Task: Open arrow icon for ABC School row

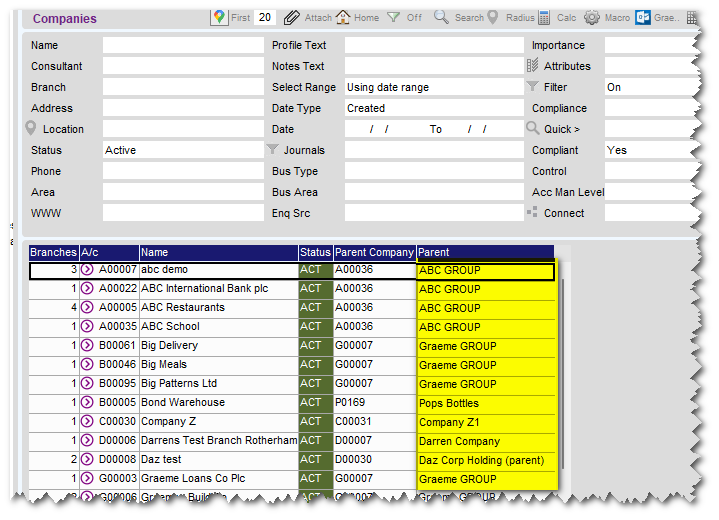Action: click(87, 326)
